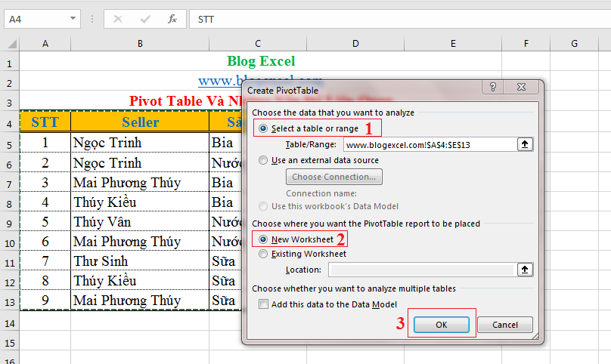Click the Mai Phương Thúy cell in row 13
Viewport: 611px width, 364px height.
point(140,300)
